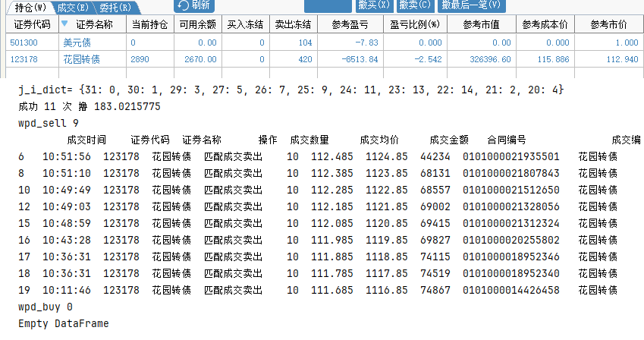The width and height of the screenshot is (644, 340).
Task: Click the j_i_dict output line
Action: 291,90
